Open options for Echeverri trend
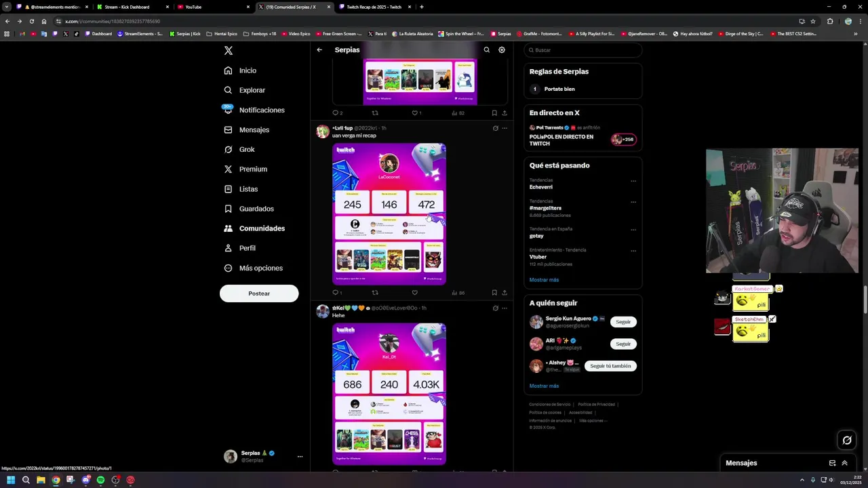This screenshot has height=488, width=868. [633, 181]
